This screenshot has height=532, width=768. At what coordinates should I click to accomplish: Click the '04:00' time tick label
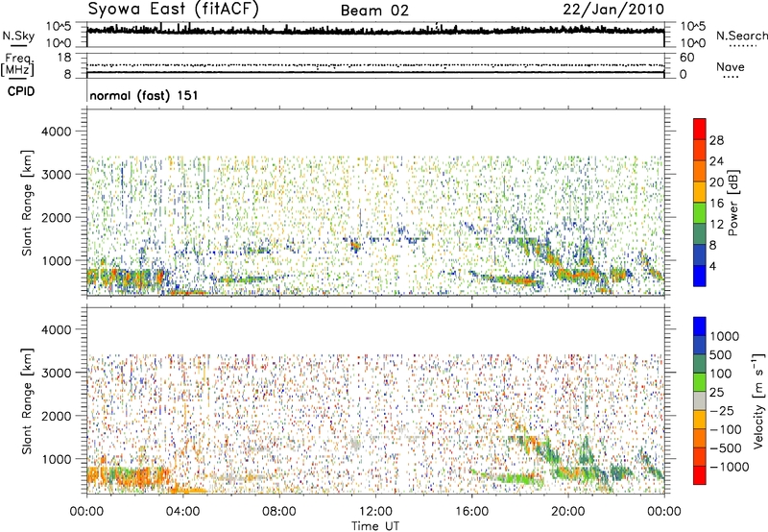(182, 512)
